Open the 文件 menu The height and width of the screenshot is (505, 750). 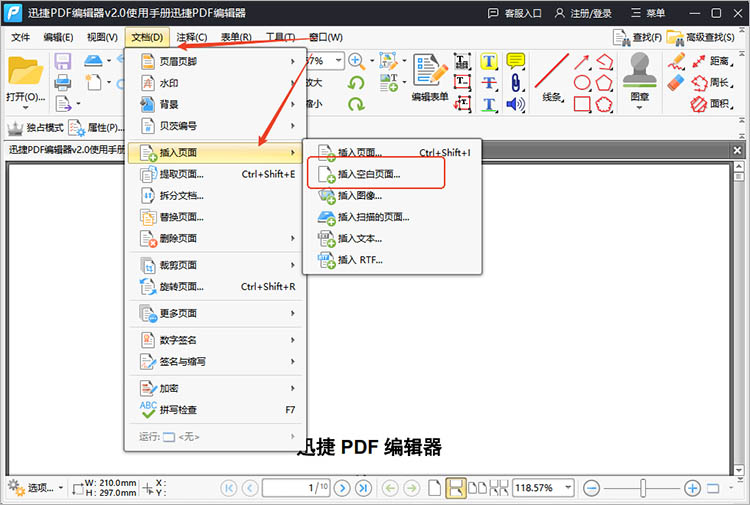click(21, 37)
